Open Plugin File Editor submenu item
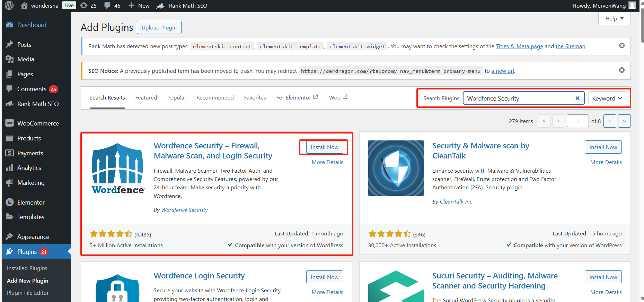This screenshot has width=644, height=302. (28, 293)
